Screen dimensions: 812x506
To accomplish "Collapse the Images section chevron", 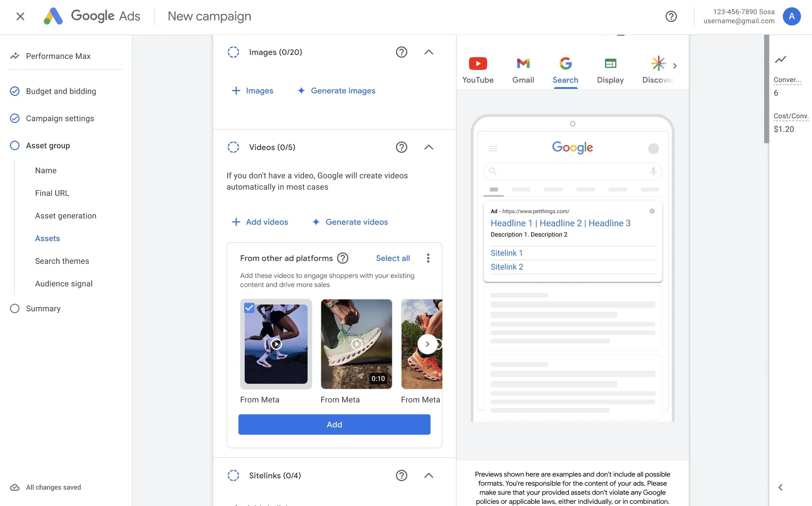I will click(429, 52).
